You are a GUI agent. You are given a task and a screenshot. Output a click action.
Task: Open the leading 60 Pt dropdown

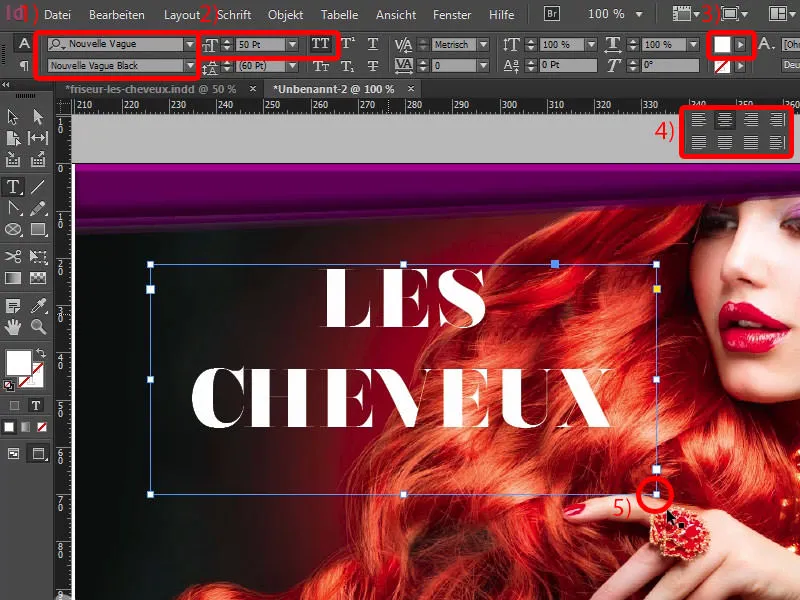(292, 66)
